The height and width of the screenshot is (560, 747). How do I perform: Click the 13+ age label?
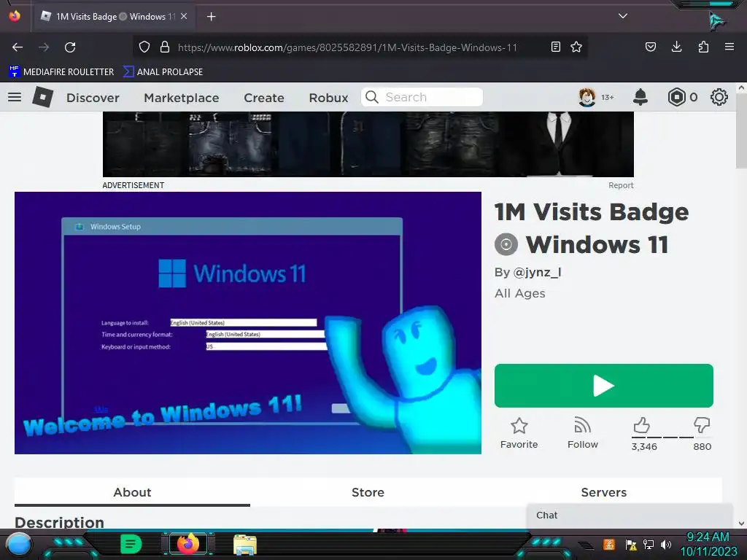pyautogui.click(x=608, y=98)
